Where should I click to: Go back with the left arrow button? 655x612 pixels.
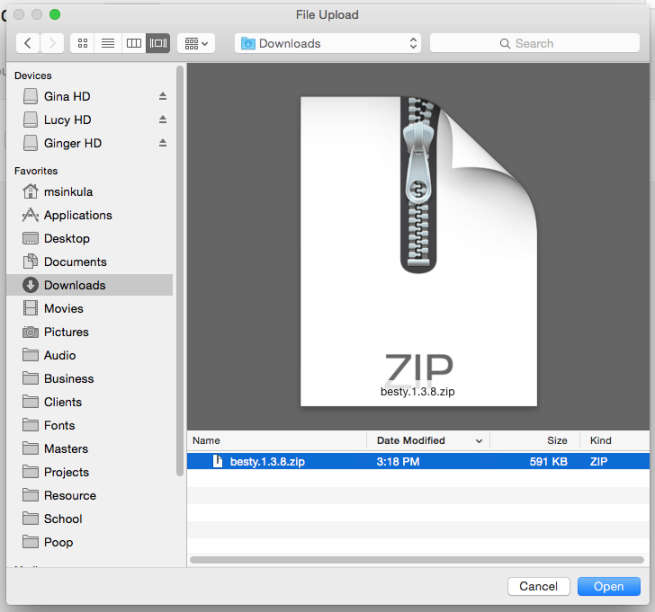(x=28, y=43)
